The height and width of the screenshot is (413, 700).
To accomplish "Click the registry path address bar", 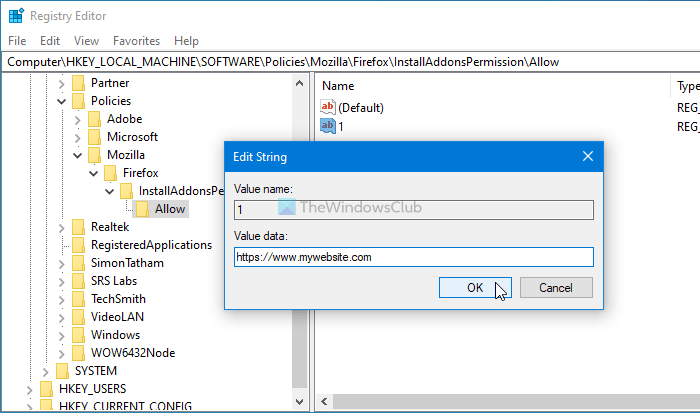I will [x=353, y=62].
